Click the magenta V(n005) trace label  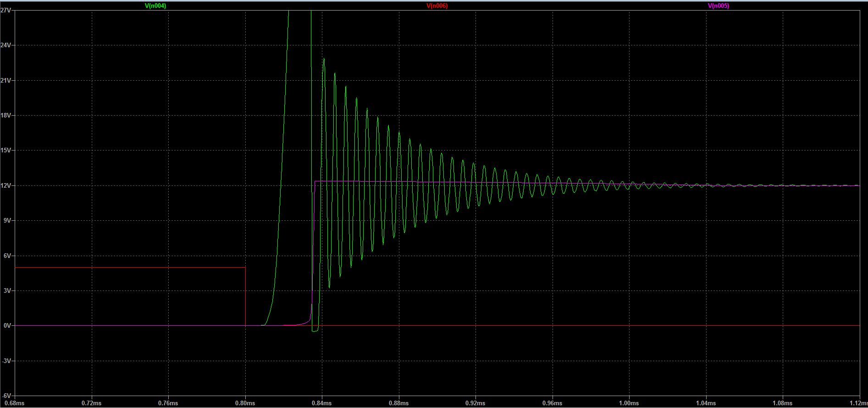[719, 6]
